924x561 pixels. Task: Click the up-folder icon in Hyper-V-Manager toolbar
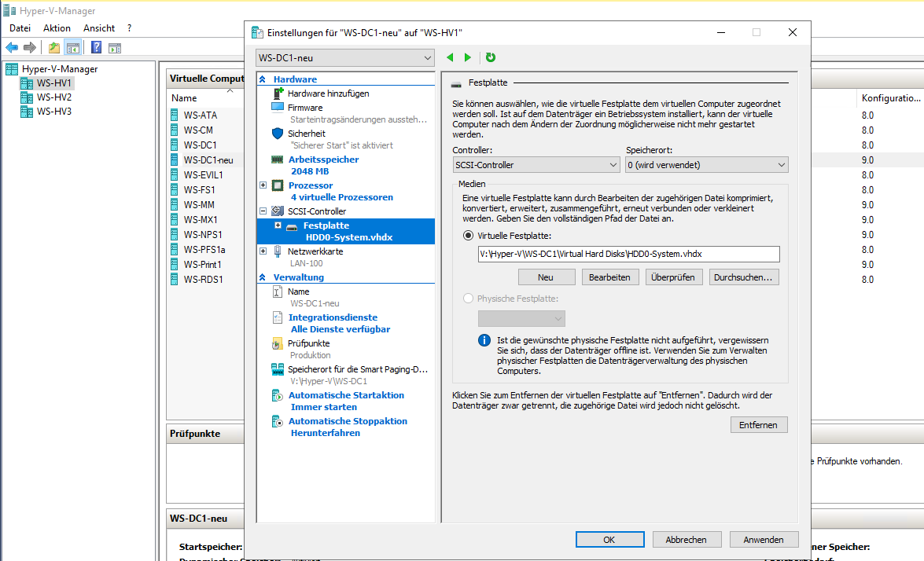[x=54, y=48]
